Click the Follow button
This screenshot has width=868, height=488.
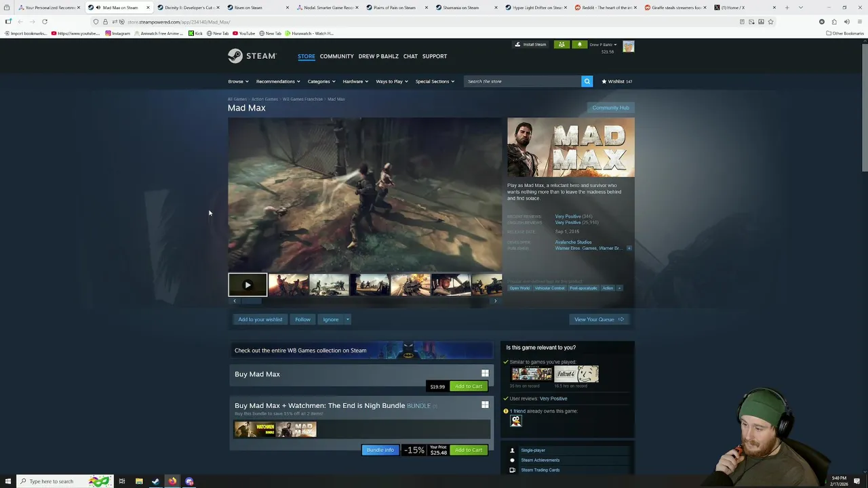pos(302,319)
